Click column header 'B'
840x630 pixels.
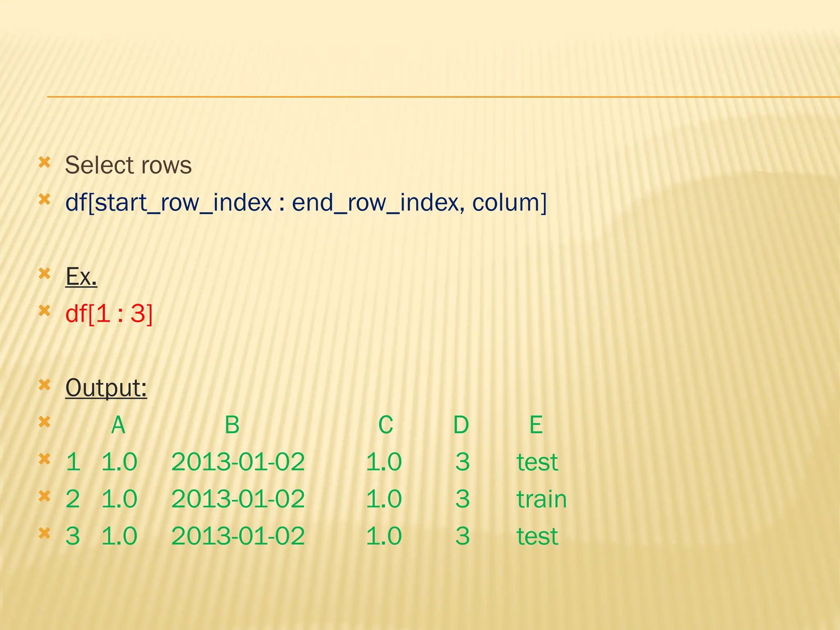232,425
